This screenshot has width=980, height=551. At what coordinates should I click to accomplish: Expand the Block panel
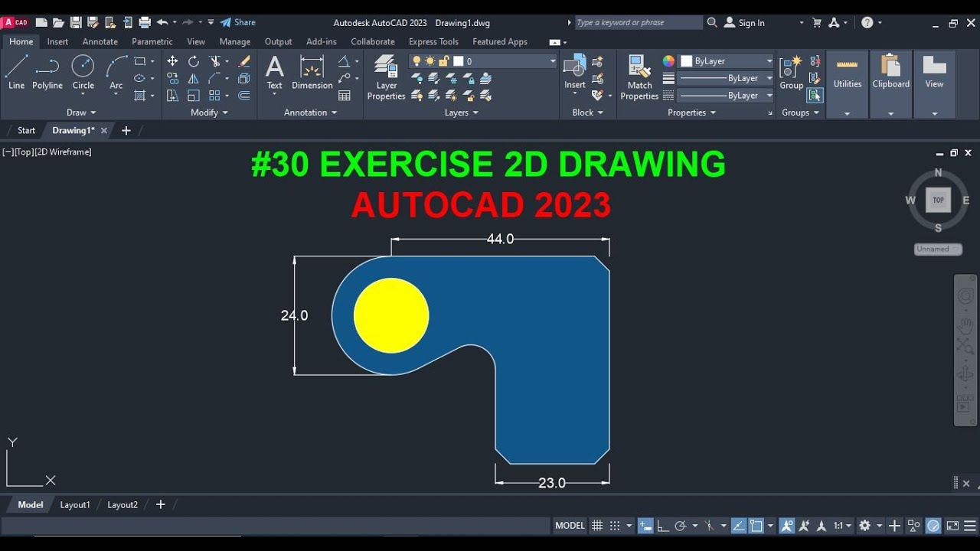(x=587, y=112)
